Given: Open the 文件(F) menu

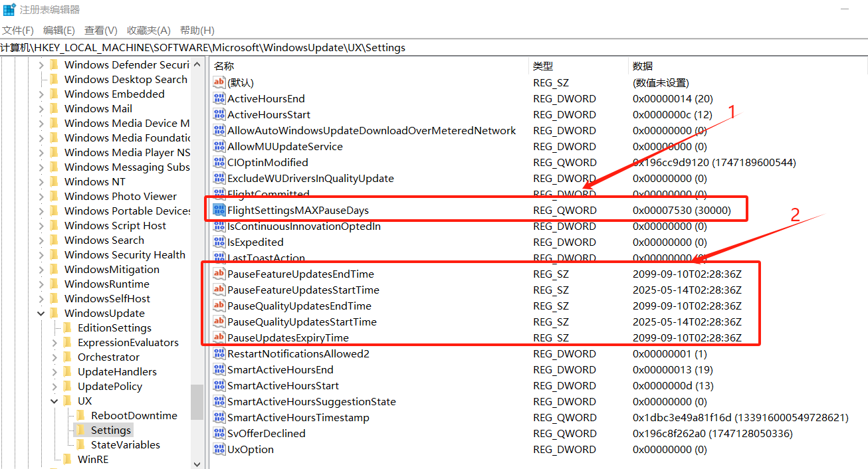Looking at the screenshot, I should pos(18,31).
